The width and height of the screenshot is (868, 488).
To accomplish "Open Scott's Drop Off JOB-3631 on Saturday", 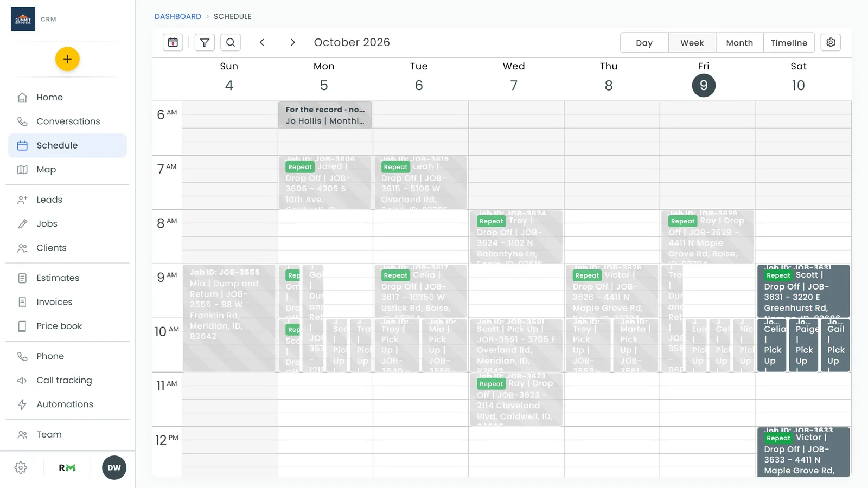I will pos(803,291).
